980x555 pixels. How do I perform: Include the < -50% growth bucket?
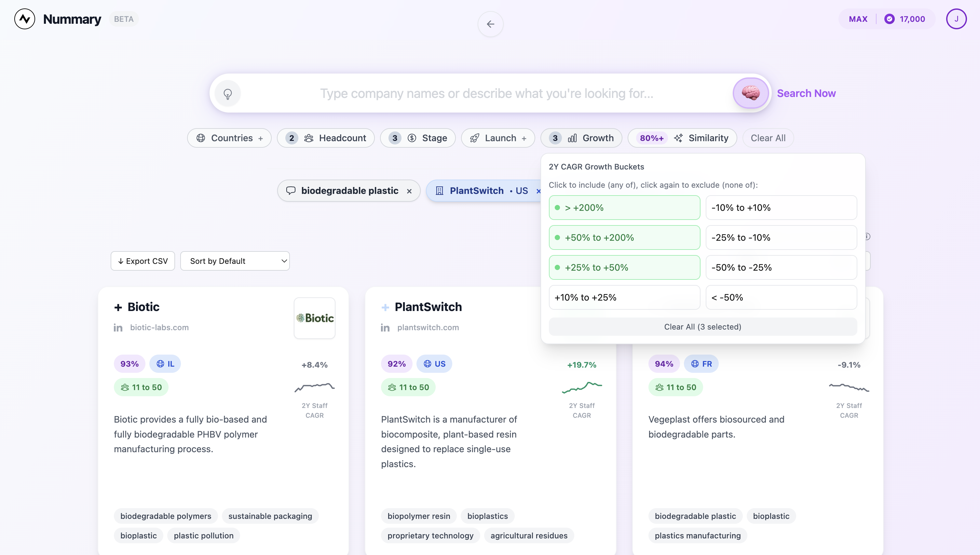point(782,297)
